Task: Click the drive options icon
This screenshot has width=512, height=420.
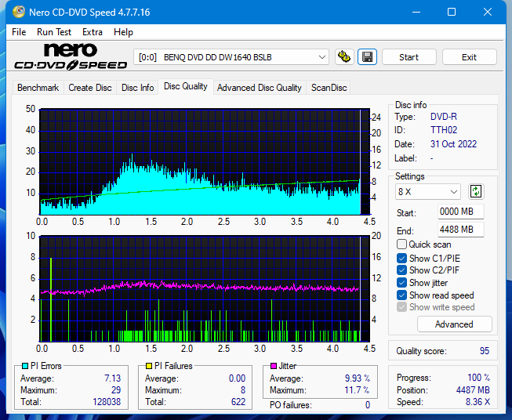Action: click(x=344, y=57)
